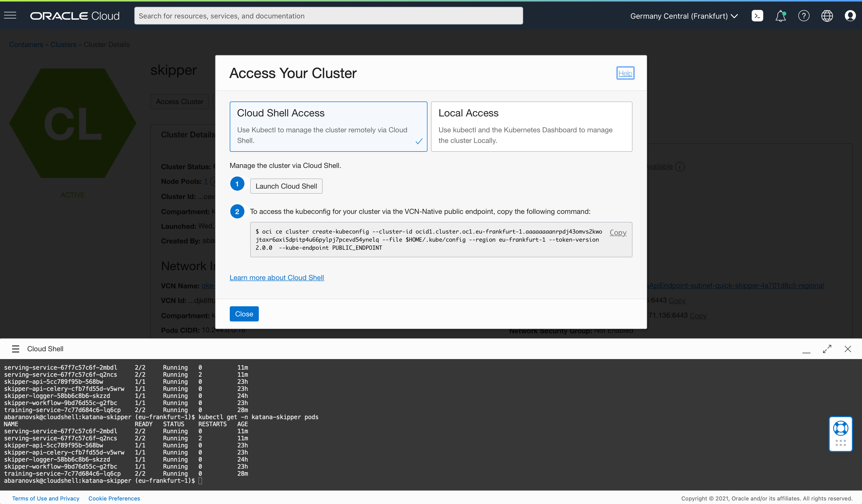Image resolution: width=862 pixels, height=504 pixels.
Task: Click the available link near info icon
Action: coord(660,167)
